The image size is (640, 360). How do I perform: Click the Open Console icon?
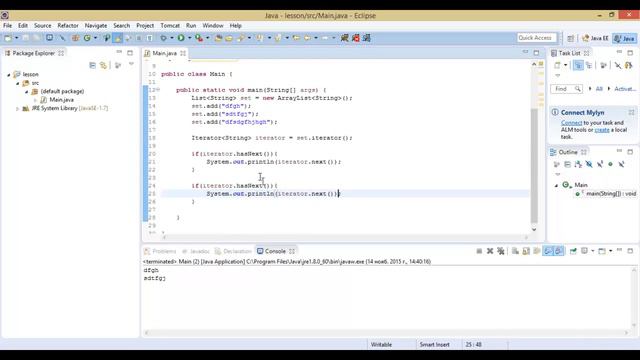(x=602, y=251)
